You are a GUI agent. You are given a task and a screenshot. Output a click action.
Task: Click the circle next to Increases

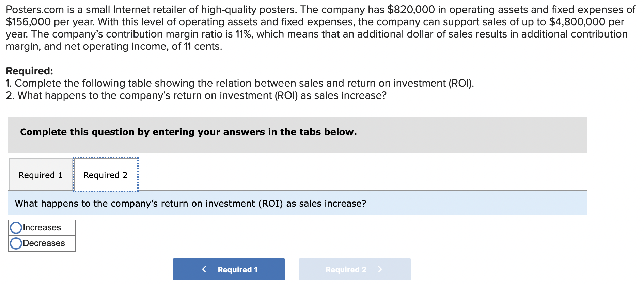16,227
